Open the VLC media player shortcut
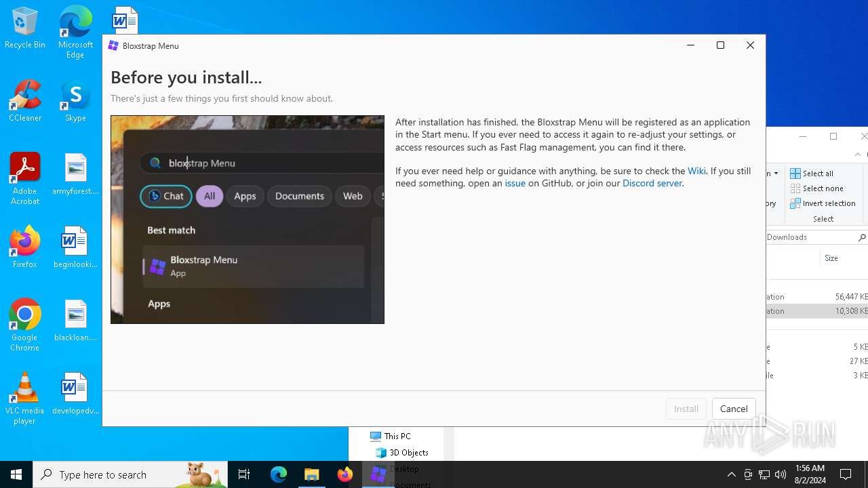The width and height of the screenshot is (868, 488). click(24, 398)
